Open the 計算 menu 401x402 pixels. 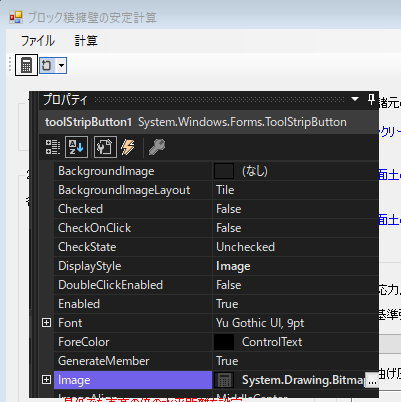tap(86, 41)
